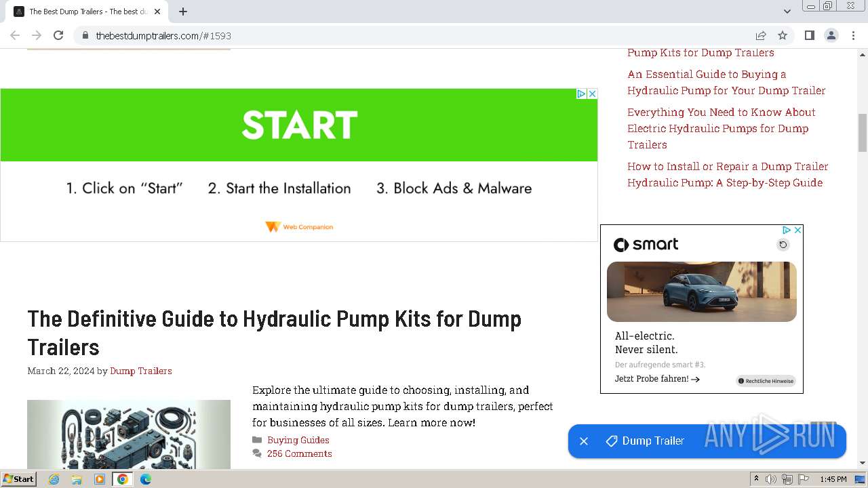Open the Chrome profile menu
The height and width of the screenshot is (488, 868).
[x=831, y=35]
